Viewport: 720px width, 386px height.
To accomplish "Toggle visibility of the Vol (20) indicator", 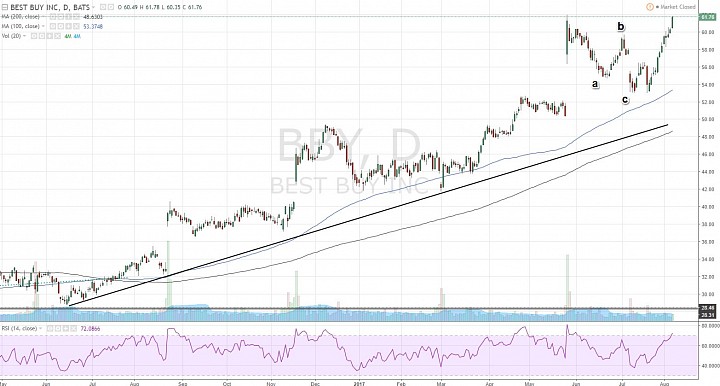I will tap(34, 36).
